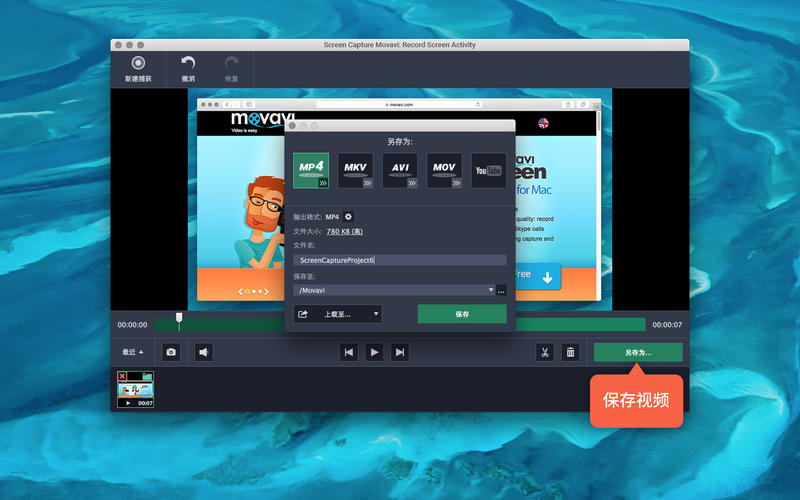Take a snapshot with the camera icon

[x=171, y=352]
